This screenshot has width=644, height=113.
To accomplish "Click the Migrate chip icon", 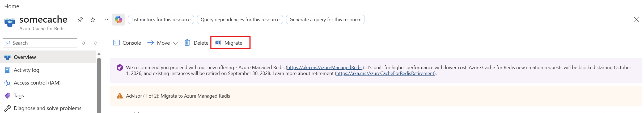I will tap(218, 43).
